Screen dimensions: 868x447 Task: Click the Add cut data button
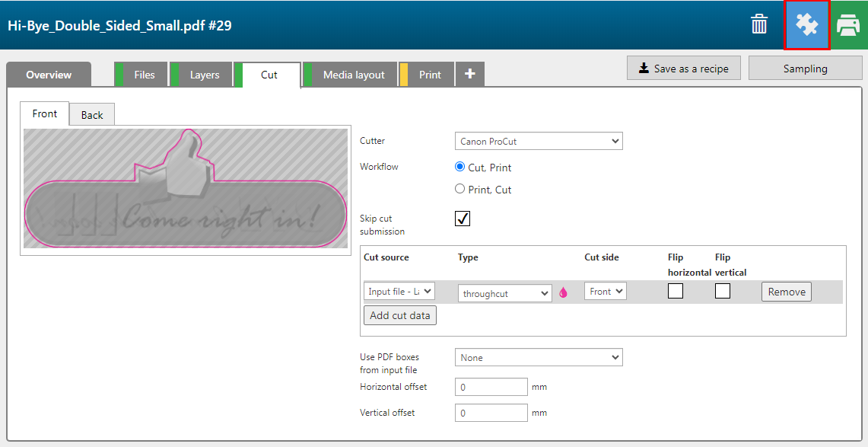pyautogui.click(x=400, y=315)
